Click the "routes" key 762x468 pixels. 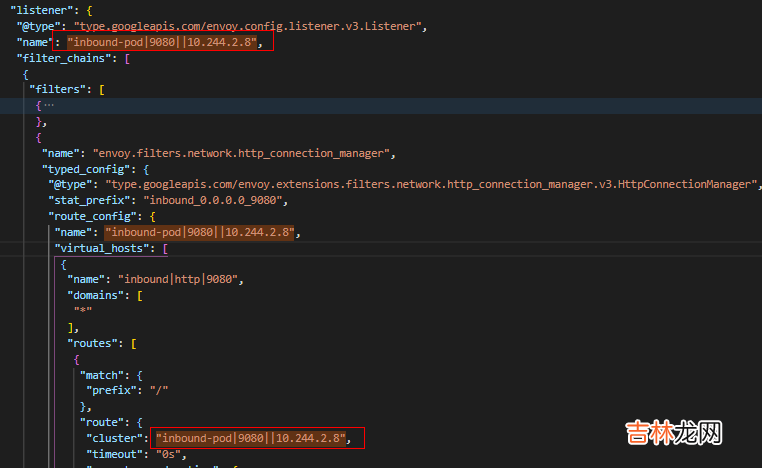point(92,343)
